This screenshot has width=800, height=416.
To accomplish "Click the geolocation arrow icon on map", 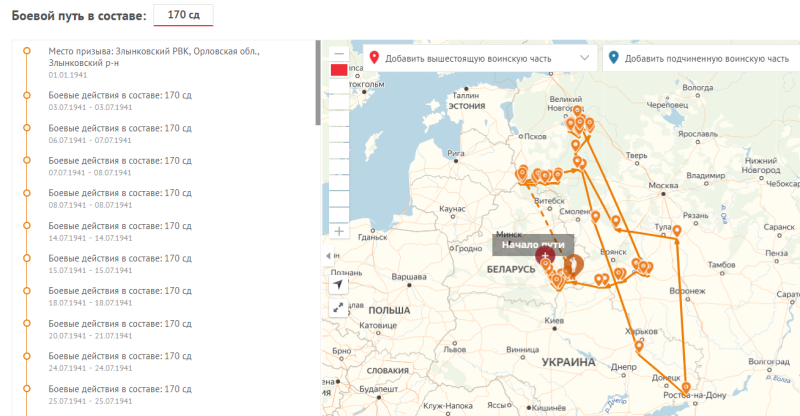I will pyautogui.click(x=338, y=285).
